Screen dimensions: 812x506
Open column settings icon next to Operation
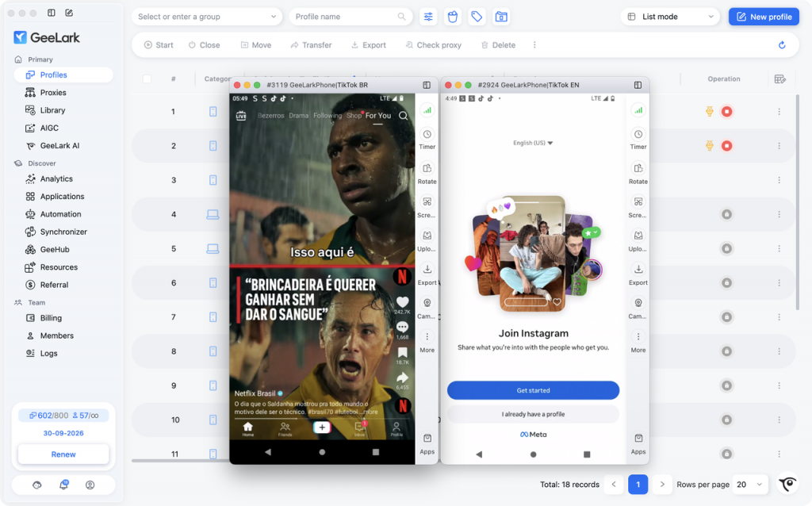tap(780, 79)
